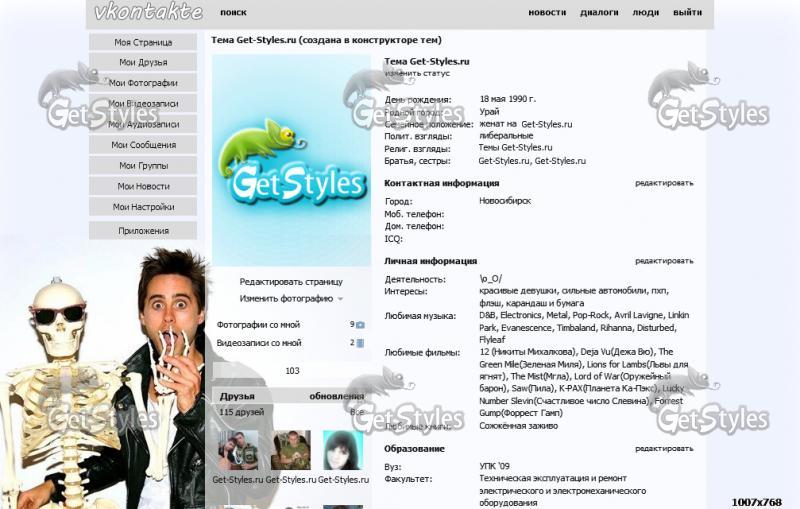This screenshot has width=800, height=509.
Task: Click Get-Styles.ru spouse link after женат на
Action: pos(546,124)
